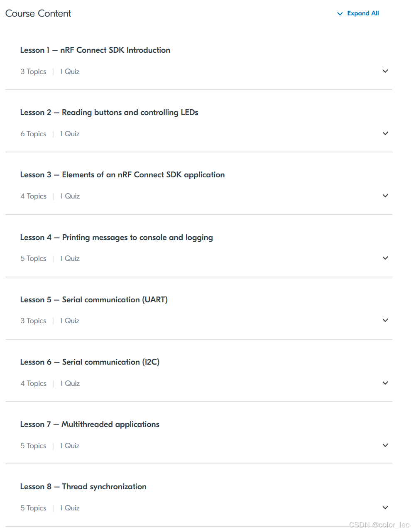The width and height of the screenshot is (411, 532).
Task: Click the chevron beside Lesson 8
Action: point(385,507)
